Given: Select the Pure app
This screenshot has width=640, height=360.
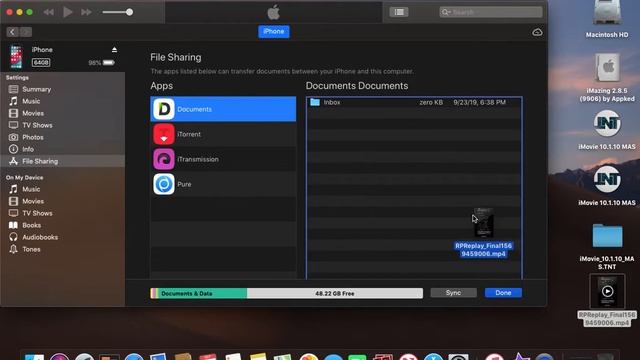Looking at the screenshot, I should point(223,184).
